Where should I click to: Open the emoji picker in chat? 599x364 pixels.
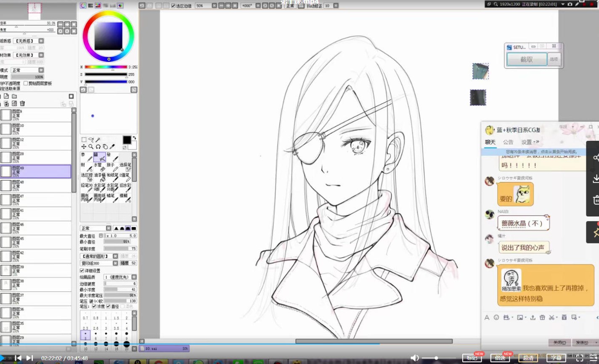496,317
